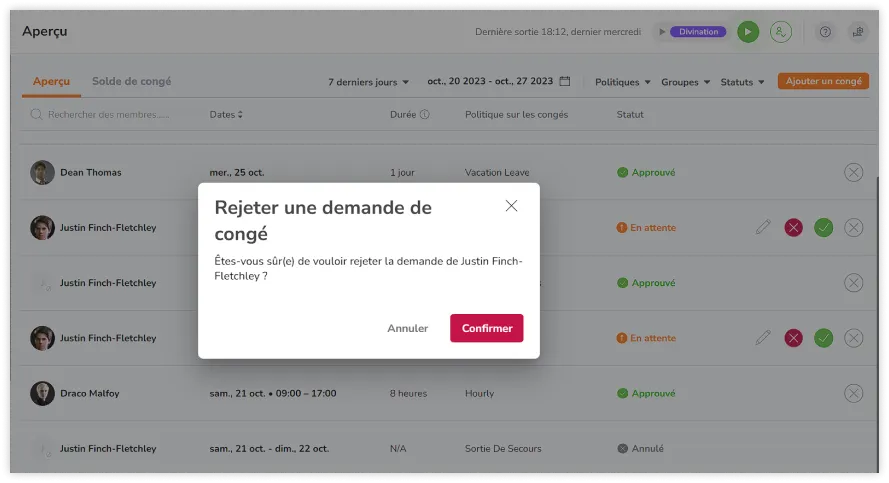The width and height of the screenshot is (889, 483).
Task: Expand the Groupes filter dropdown
Action: pos(685,82)
